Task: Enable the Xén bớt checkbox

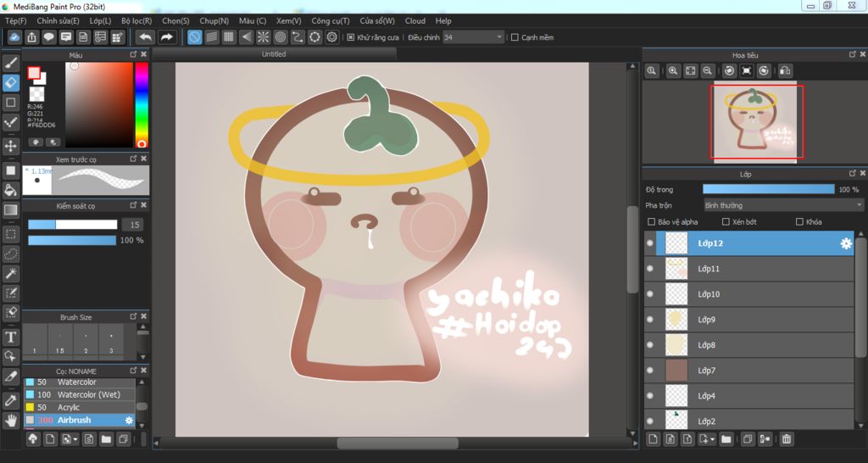Action: point(726,222)
